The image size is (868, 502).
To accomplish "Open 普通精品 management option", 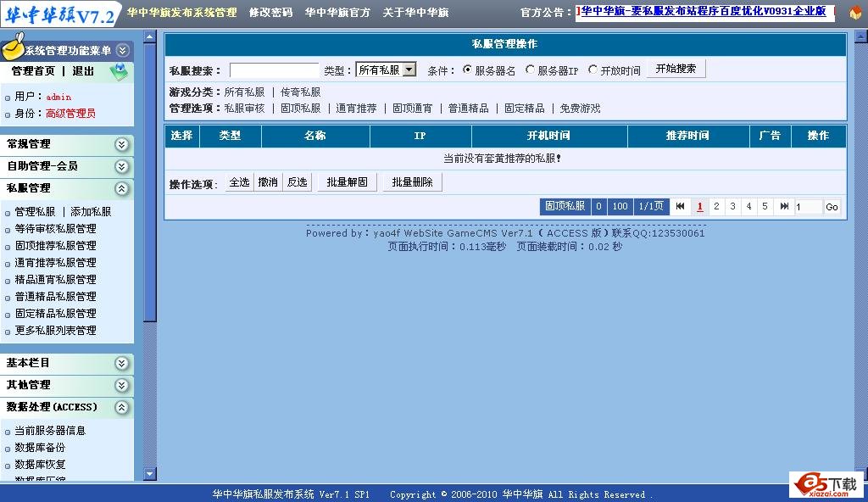I will [x=468, y=109].
